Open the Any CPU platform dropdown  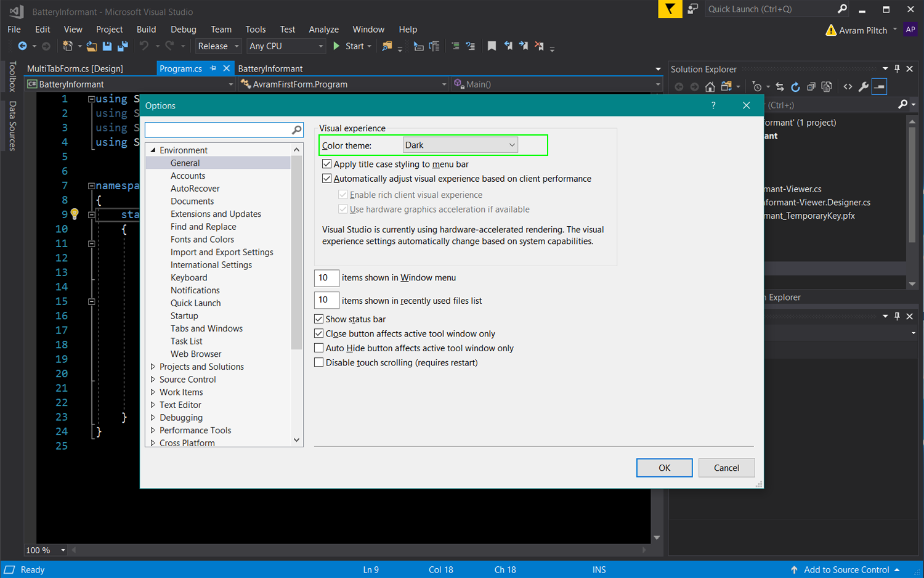coord(286,46)
